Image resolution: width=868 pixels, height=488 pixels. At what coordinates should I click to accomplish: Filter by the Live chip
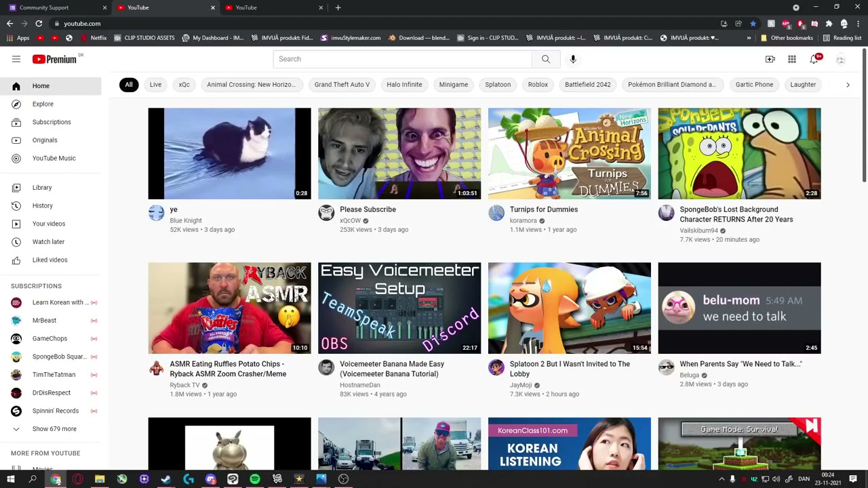coord(155,85)
